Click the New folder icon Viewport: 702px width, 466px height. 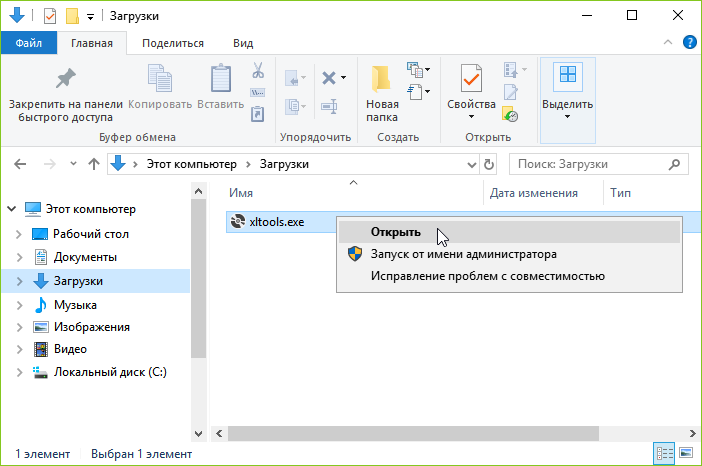click(381, 79)
